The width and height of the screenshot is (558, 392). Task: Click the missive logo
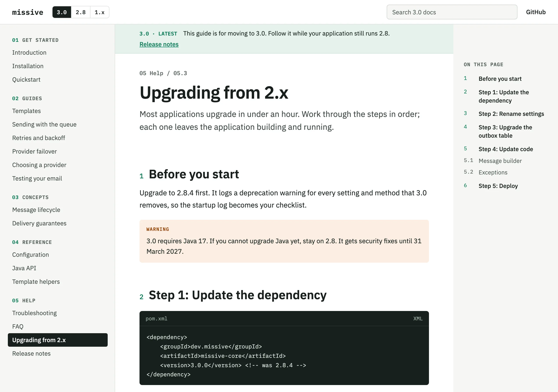click(x=28, y=12)
